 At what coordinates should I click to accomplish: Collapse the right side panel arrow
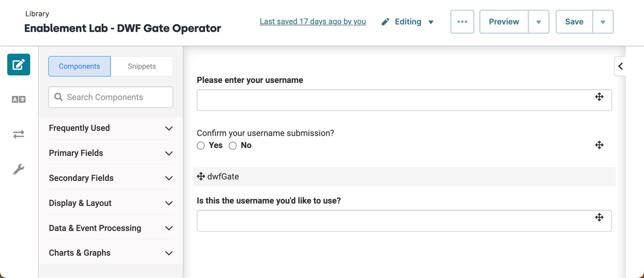(x=620, y=66)
